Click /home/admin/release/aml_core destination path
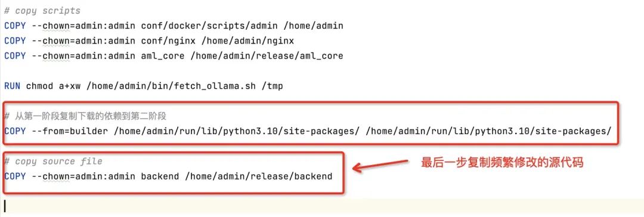 pyautogui.click(x=267, y=56)
